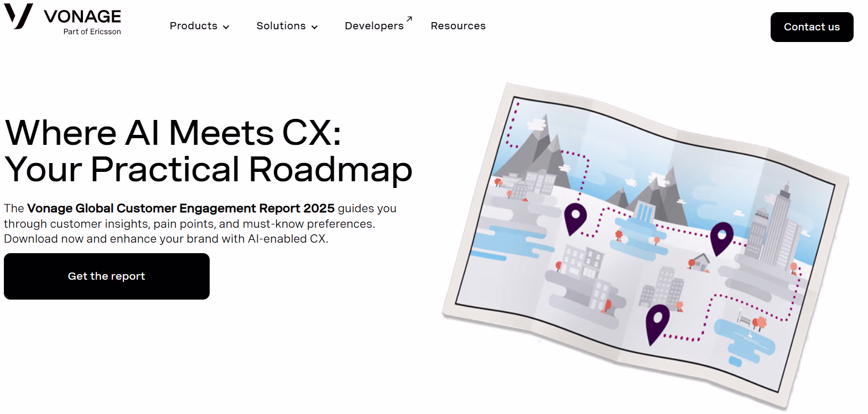Click the Developers external link arrow
The height and width of the screenshot is (414, 868).
pyautogui.click(x=409, y=19)
